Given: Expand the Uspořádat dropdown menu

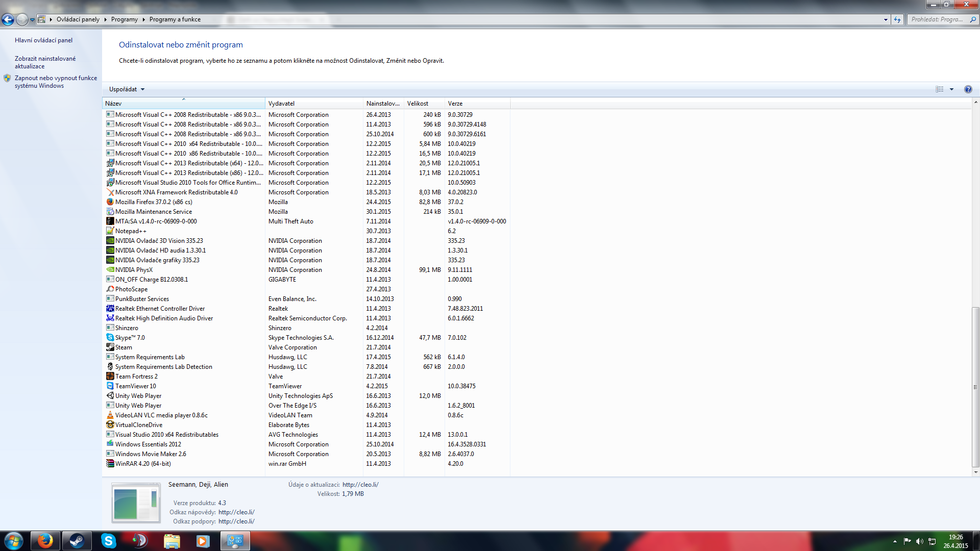Looking at the screenshot, I should click(x=127, y=89).
